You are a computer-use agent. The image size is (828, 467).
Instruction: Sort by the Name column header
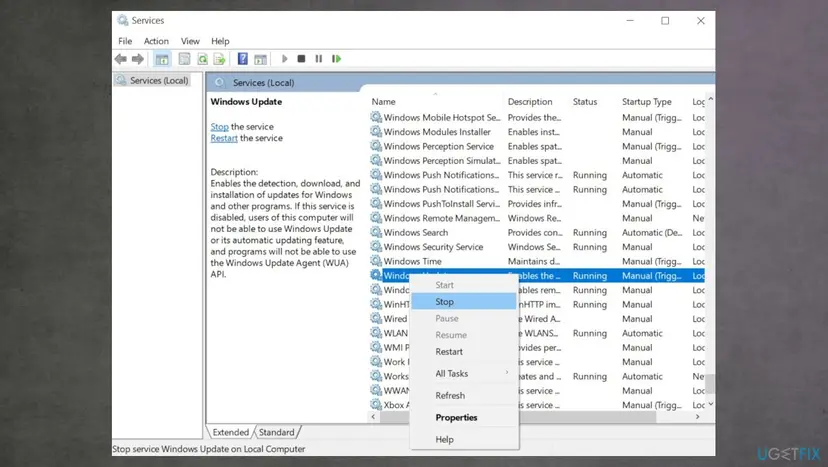click(383, 101)
